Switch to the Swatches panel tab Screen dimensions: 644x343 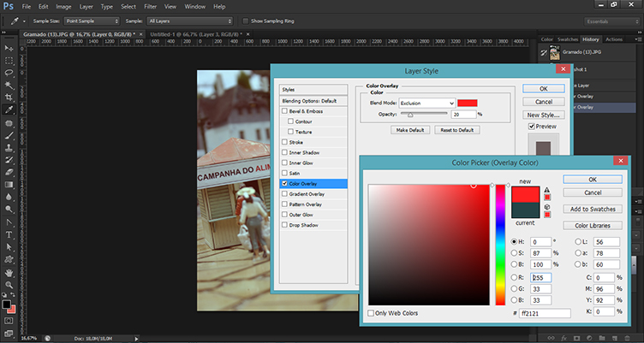pyautogui.click(x=569, y=39)
